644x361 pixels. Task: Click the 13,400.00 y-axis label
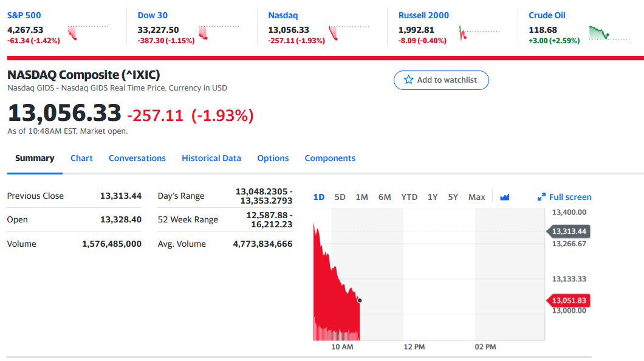[569, 212]
